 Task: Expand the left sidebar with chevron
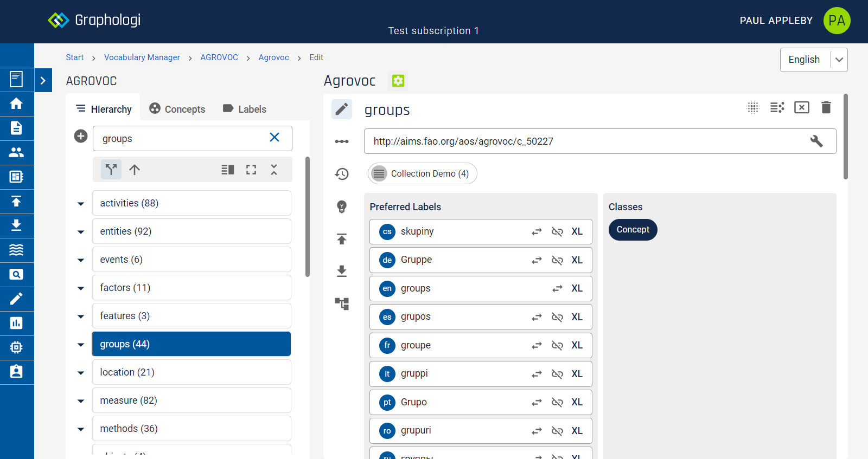(43, 80)
